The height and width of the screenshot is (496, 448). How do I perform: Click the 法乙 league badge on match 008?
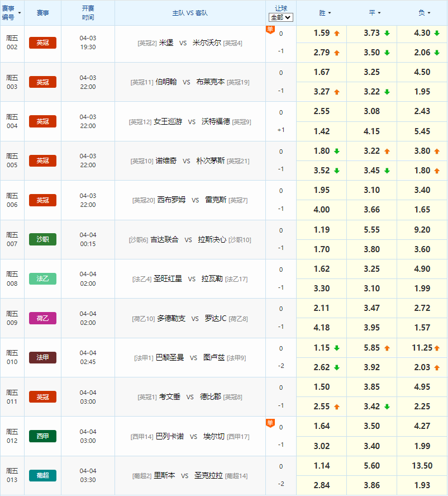pyautogui.click(x=43, y=278)
